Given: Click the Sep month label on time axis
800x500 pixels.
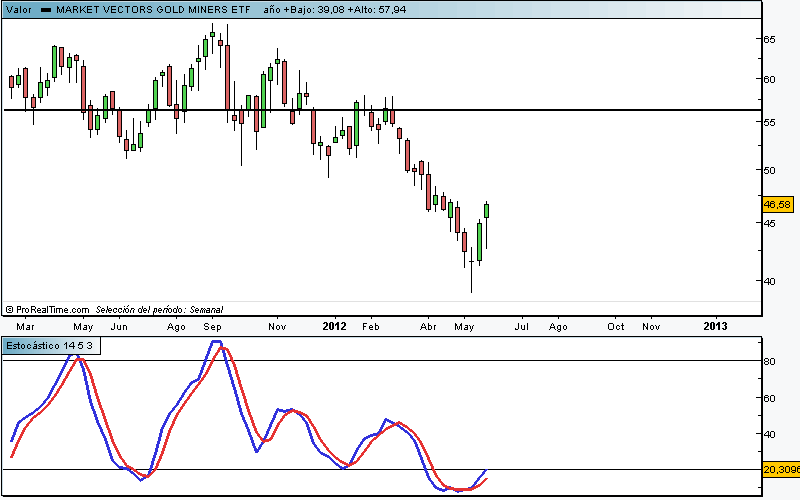Looking at the screenshot, I should pos(213,326).
